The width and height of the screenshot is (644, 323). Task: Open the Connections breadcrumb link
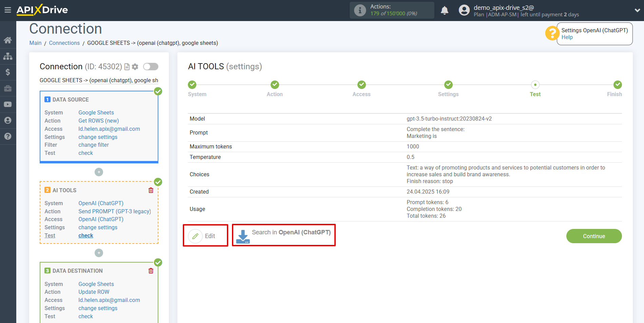tap(64, 43)
